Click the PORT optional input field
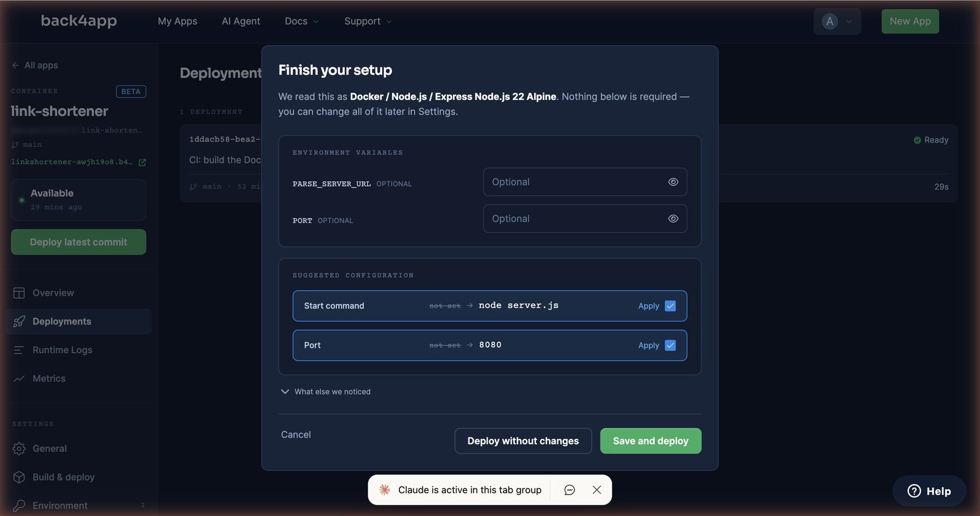This screenshot has height=516, width=980. point(585,219)
